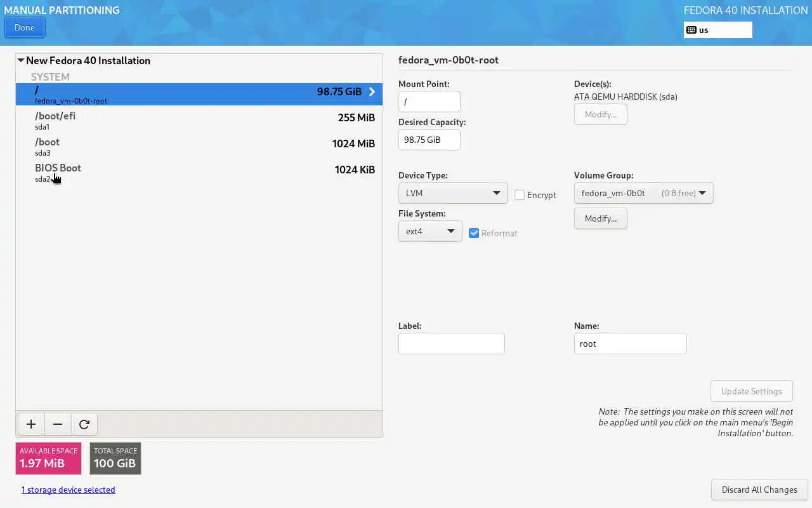Click the Available Space 1.97 MiB box
The image size is (812, 508).
point(49,458)
